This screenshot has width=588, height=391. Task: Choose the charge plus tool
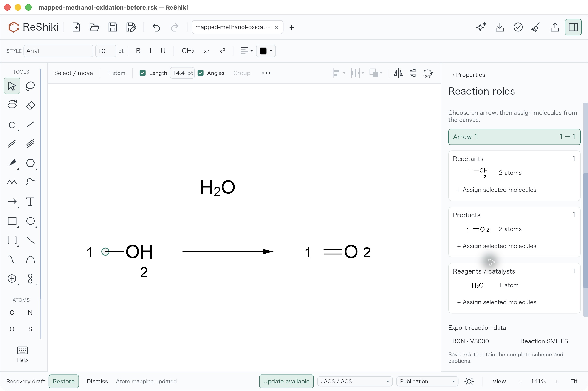pyautogui.click(x=12, y=279)
